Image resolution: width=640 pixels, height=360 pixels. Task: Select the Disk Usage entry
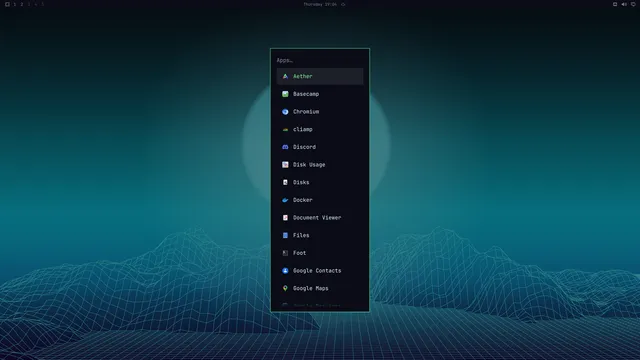320,164
